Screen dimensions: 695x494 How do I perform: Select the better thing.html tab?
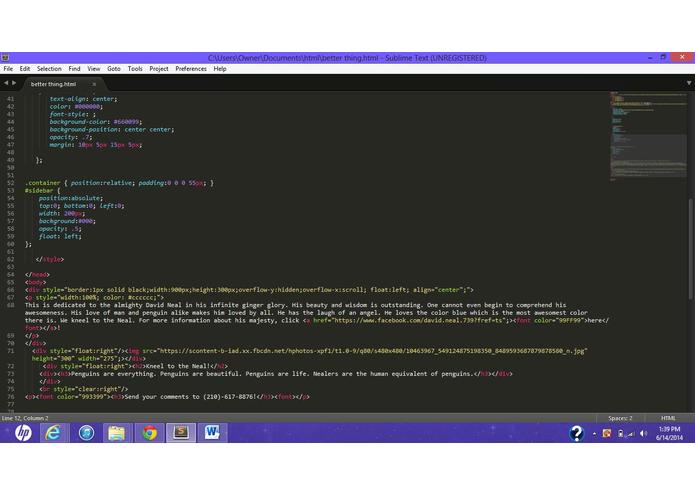[x=54, y=84]
